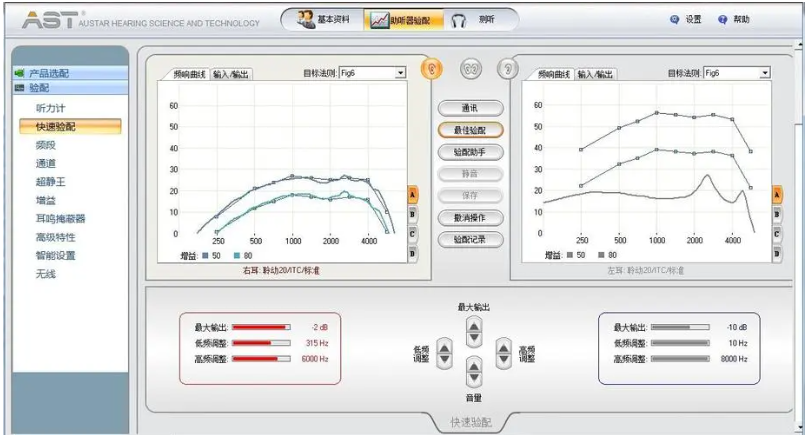Open 耳鸣掩蔽器 in the sidebar
806x435 pixels.
(x=60, y=219)
